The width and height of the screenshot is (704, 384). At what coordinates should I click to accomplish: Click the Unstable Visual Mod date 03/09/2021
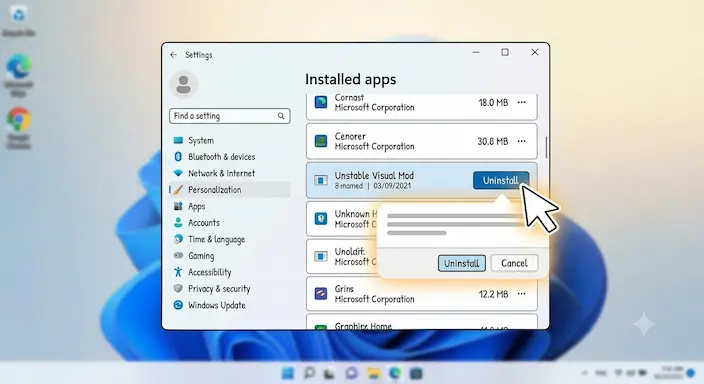click(x=392, y=185)
